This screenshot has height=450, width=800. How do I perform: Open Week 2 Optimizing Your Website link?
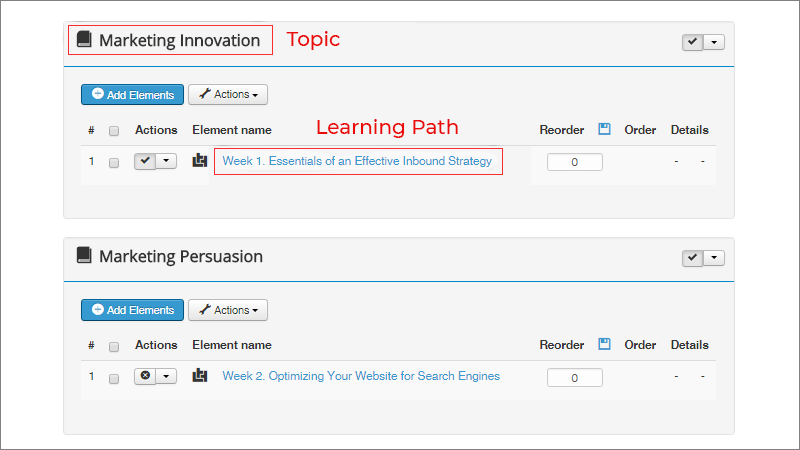tap(361, 376)
